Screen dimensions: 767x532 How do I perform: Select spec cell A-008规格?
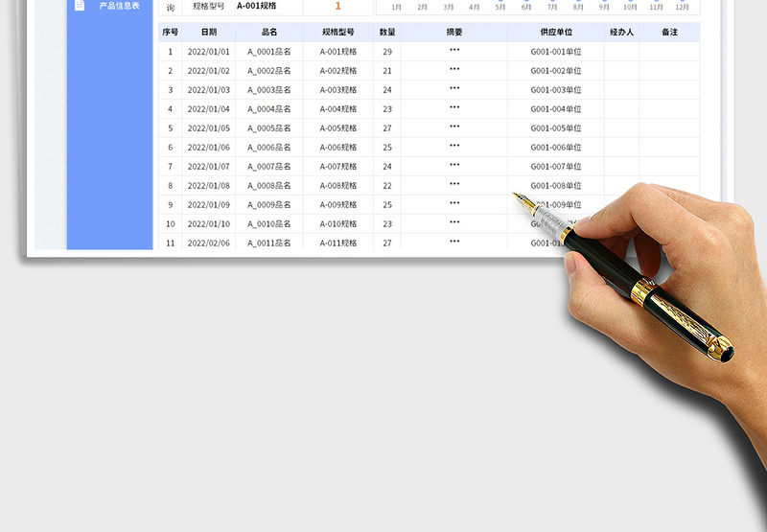tap(338, 186)
